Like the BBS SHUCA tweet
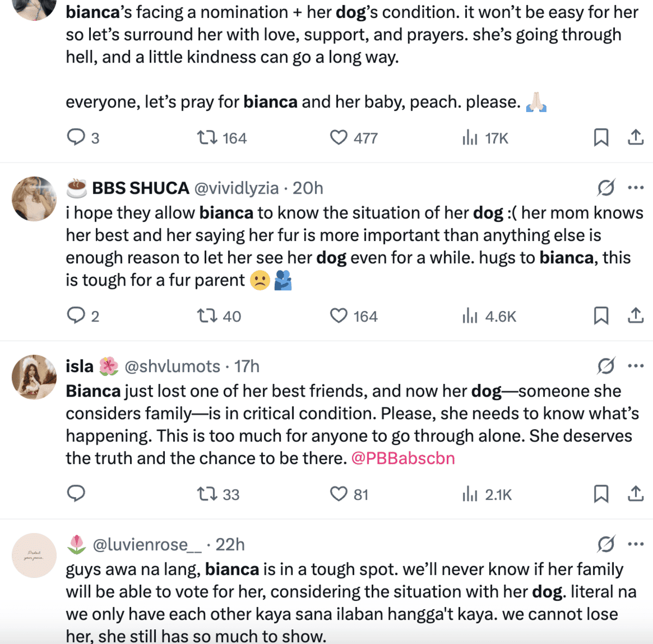This screenshot has width=653, height=644. coord(338,316)
